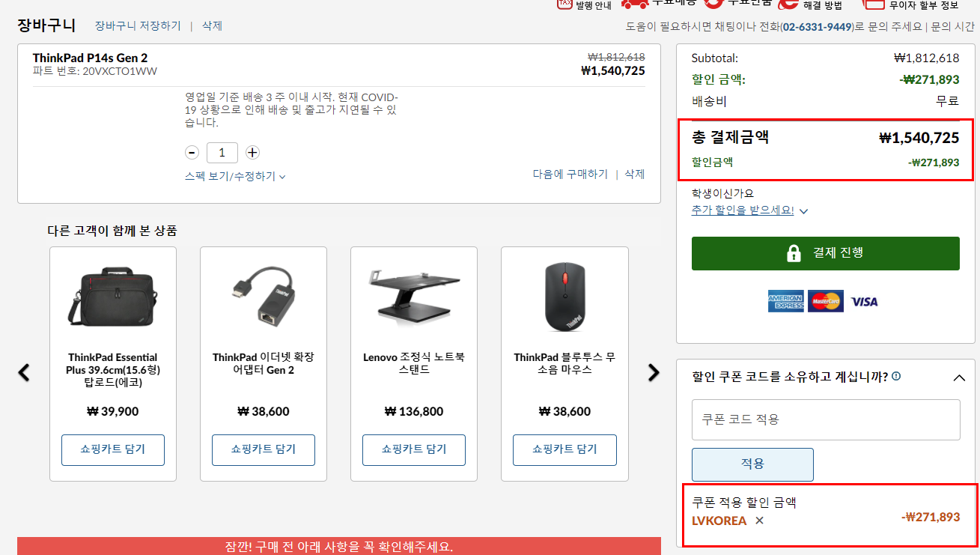Image resolution: width=980 pixels, height=555 pixels.
Task: Click the TAX 발행 안내 icon
Action: (x=565, y=3)
